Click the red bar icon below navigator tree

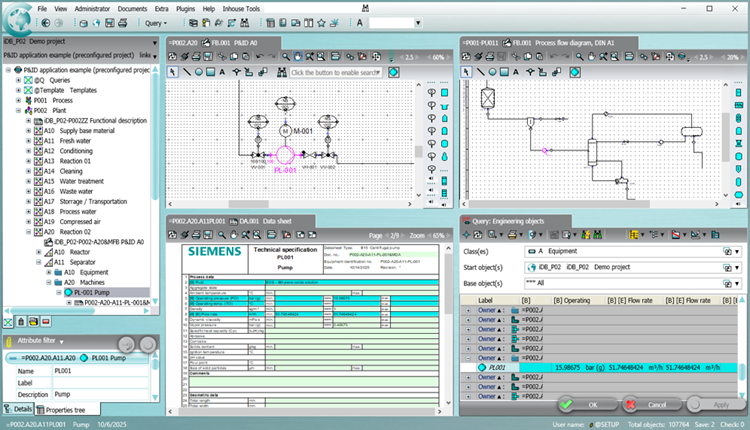pyautogui.click(x=46, y=322)
